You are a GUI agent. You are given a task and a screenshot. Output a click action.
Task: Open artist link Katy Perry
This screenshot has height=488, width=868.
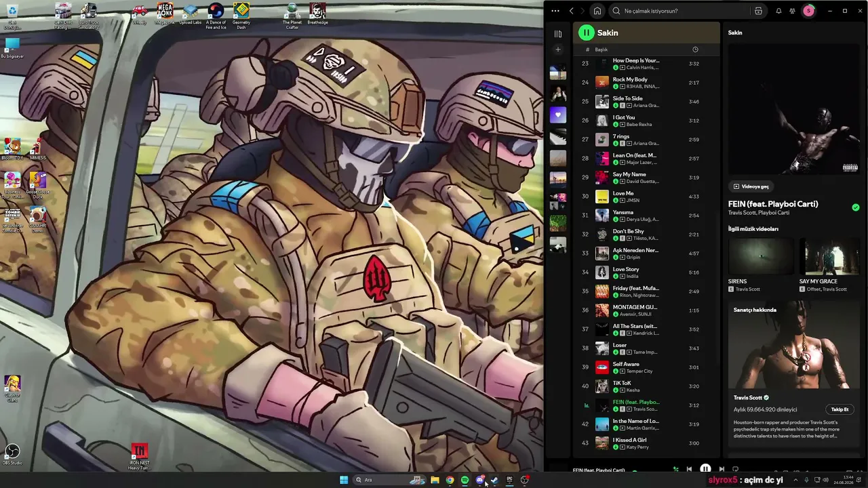coord(637,447)
